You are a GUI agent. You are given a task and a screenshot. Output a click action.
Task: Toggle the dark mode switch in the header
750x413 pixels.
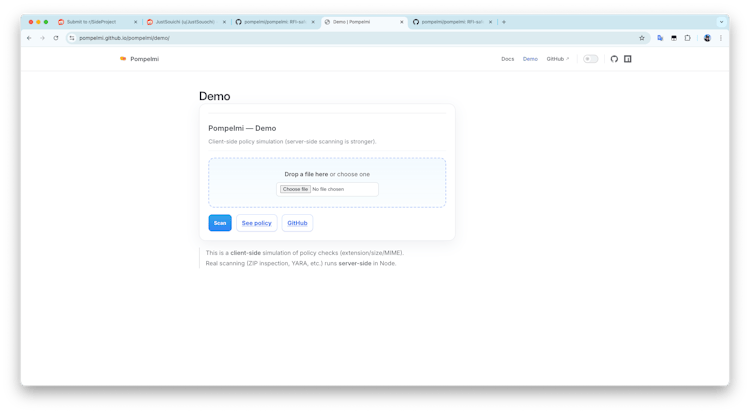pyautogui.click(x=591, y=59)
